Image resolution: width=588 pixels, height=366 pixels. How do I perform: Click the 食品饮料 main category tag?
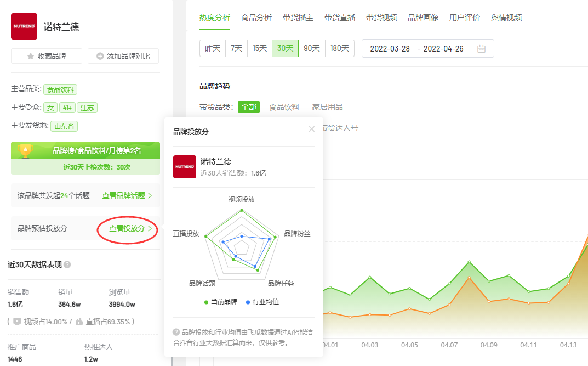60,90
